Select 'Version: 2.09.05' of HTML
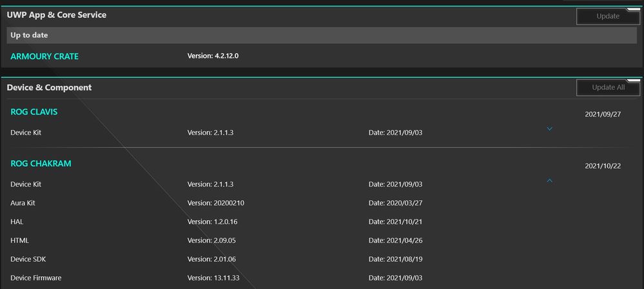 tap(211, 241)
